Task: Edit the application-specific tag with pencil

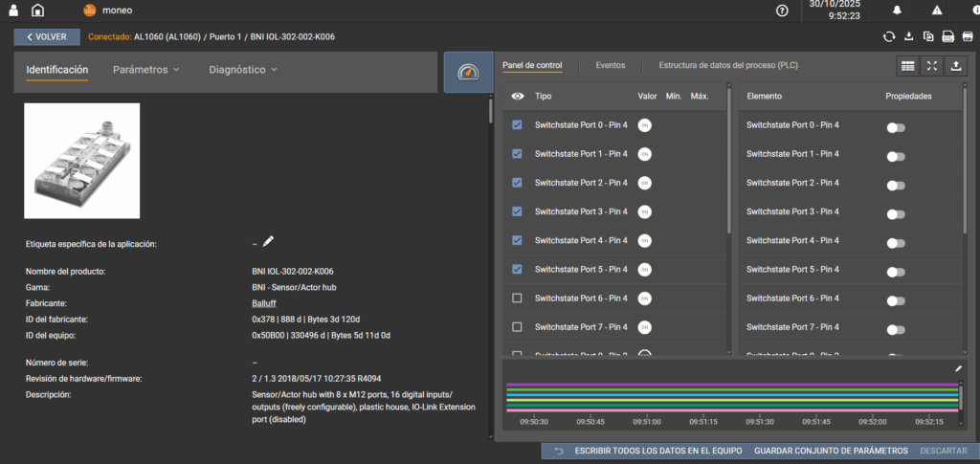Action: coord(268,241)
